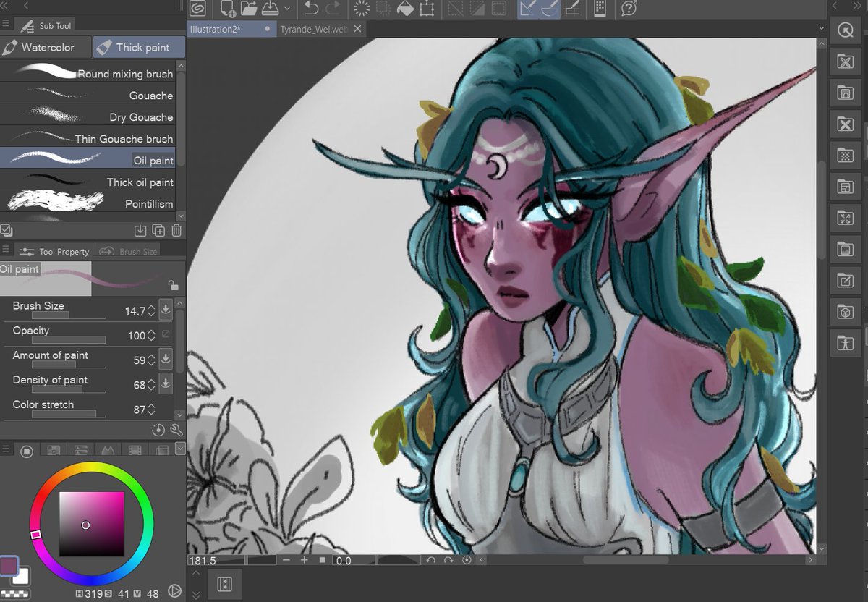Viewport: 868px width, 602px height.
Task: Adjust the Amount of paint slider
Action: click(x=70, y=365)
